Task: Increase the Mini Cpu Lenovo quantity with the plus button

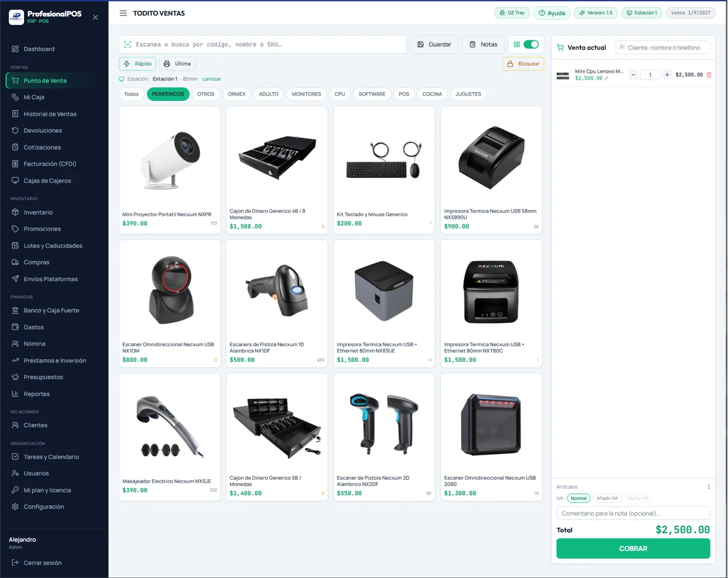Action: 667,75
